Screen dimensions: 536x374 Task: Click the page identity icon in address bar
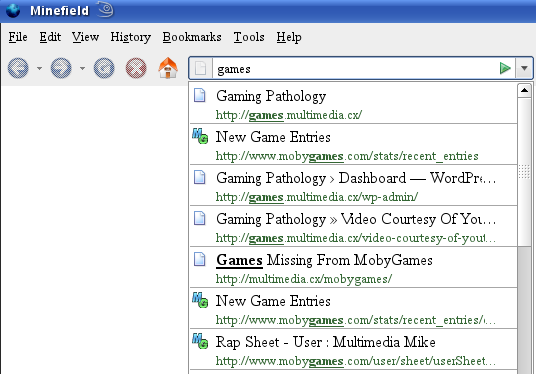[201, 68]
